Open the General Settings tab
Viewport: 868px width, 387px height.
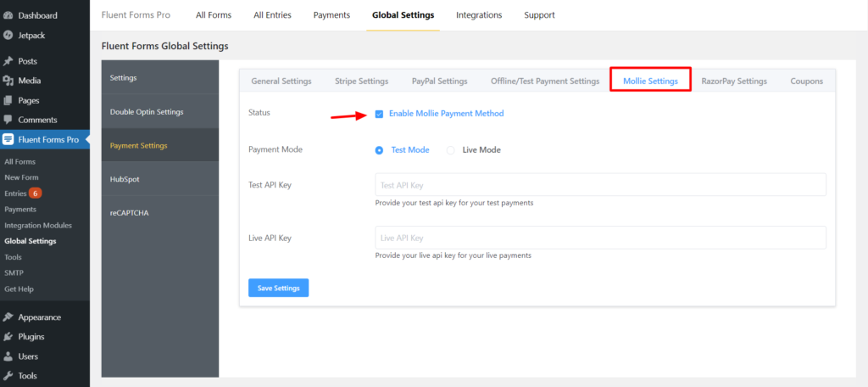pos(281,81)
